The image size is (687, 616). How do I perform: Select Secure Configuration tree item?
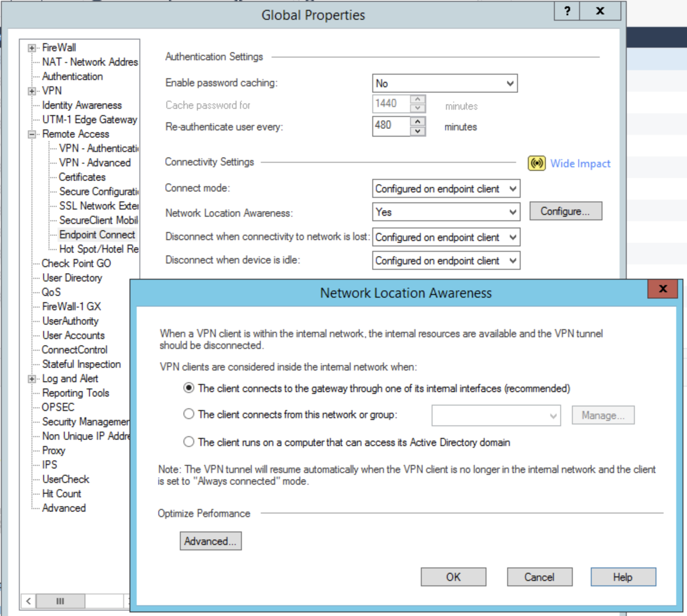pyautogui.click(x=98, y=192)
